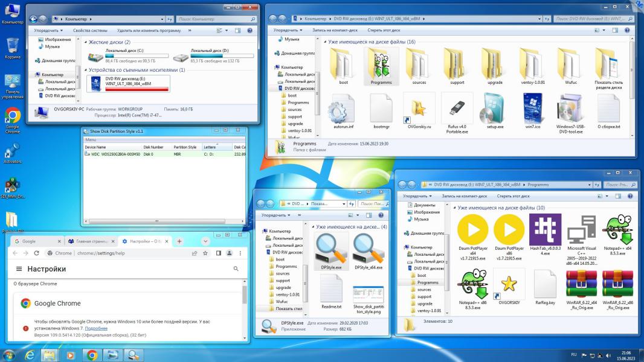Select Wufuc in the DPStyle window tree

(282, 301)
